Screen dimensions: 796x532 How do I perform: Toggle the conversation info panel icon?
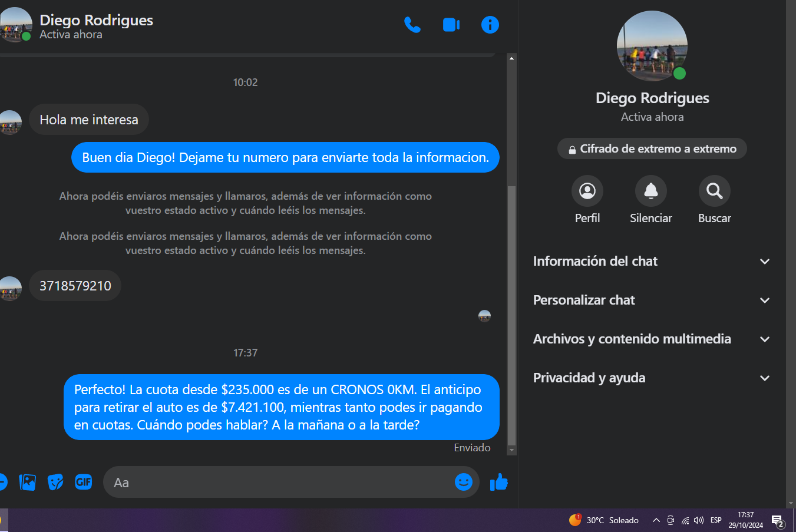[490, 25]
